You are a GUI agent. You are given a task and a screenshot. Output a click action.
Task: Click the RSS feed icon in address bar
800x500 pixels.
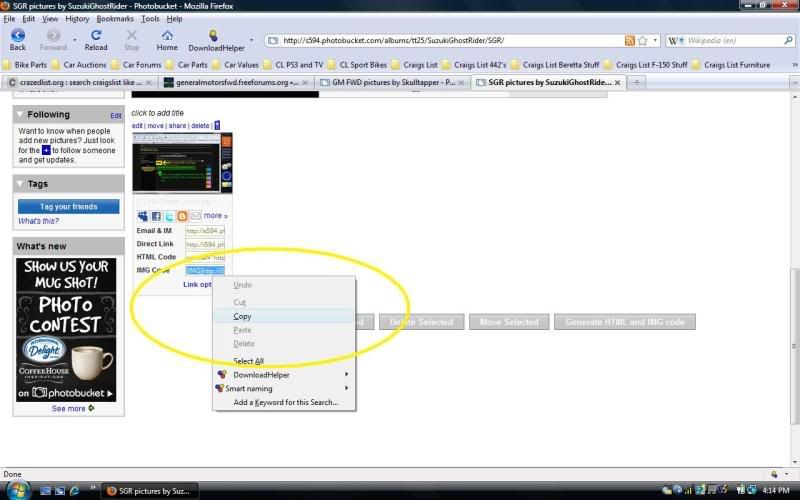(x=629, y=41)
